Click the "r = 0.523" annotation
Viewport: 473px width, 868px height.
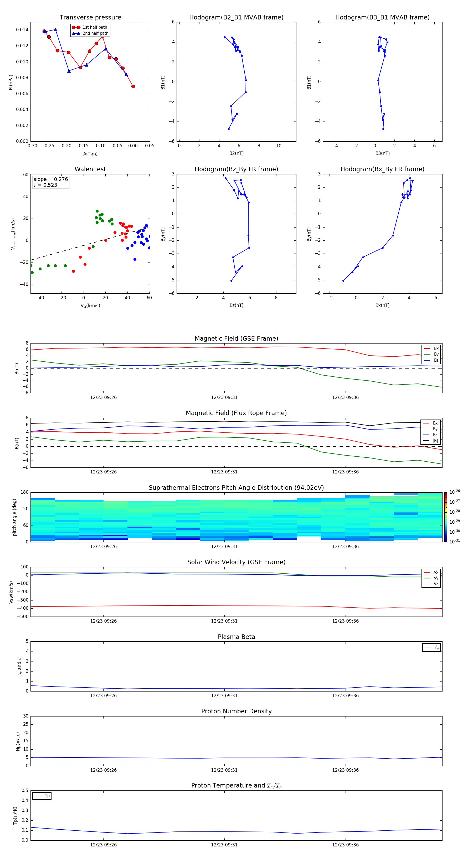45,185
